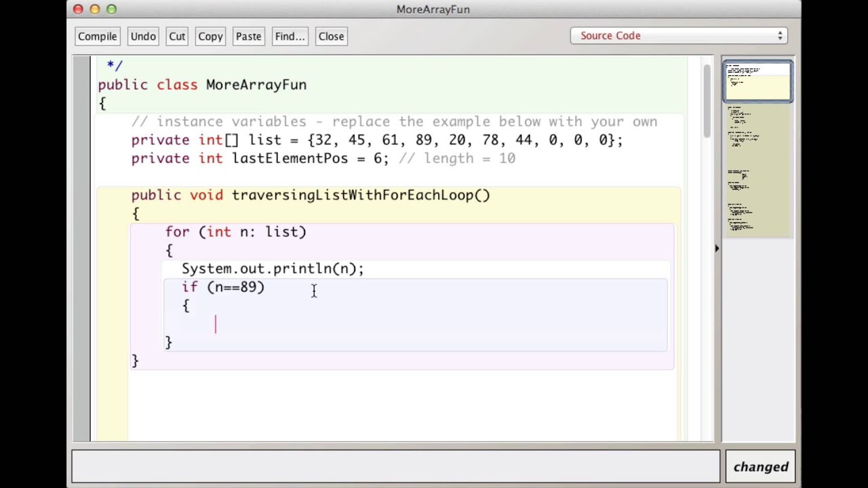Click the 'changed' status indicator
868x488 pixels.
(x=761, y=467)
